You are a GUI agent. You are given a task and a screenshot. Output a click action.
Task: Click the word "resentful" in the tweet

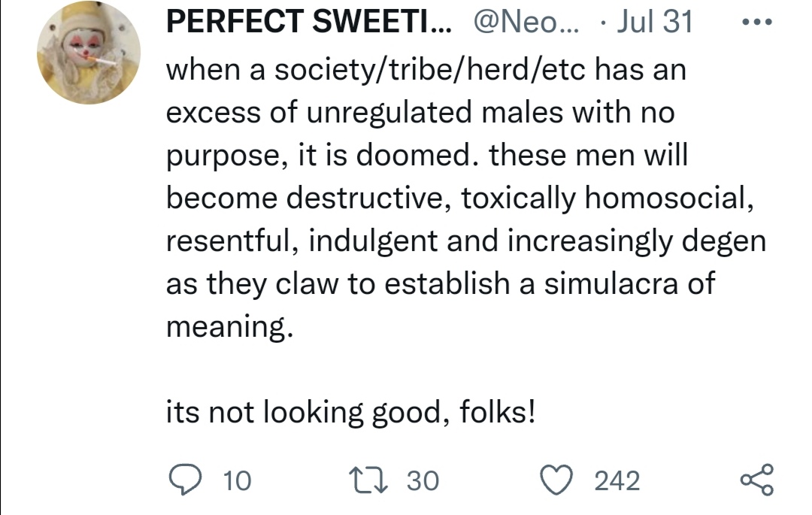[x=232, y=242]
